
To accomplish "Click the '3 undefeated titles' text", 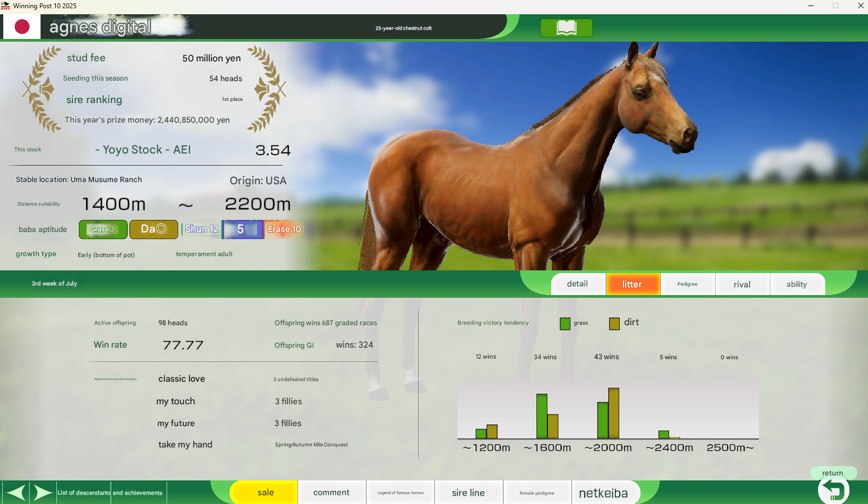I will tap(296, 379).
